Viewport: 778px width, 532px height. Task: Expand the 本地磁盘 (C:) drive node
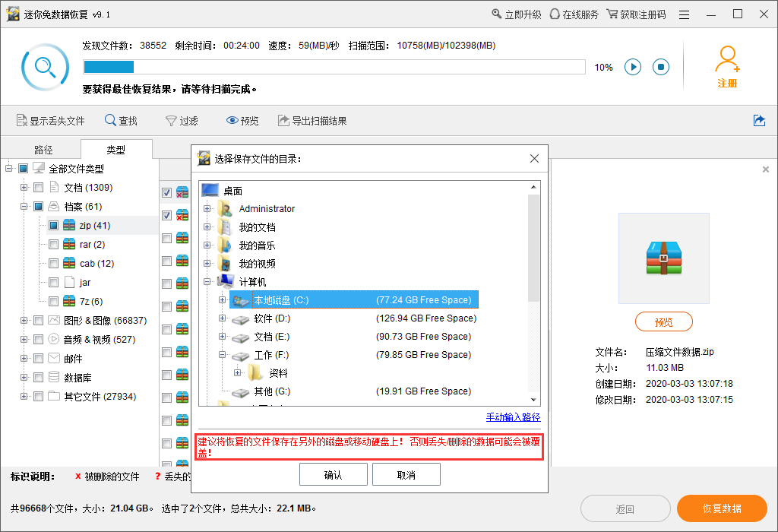[x=223, y=299]
